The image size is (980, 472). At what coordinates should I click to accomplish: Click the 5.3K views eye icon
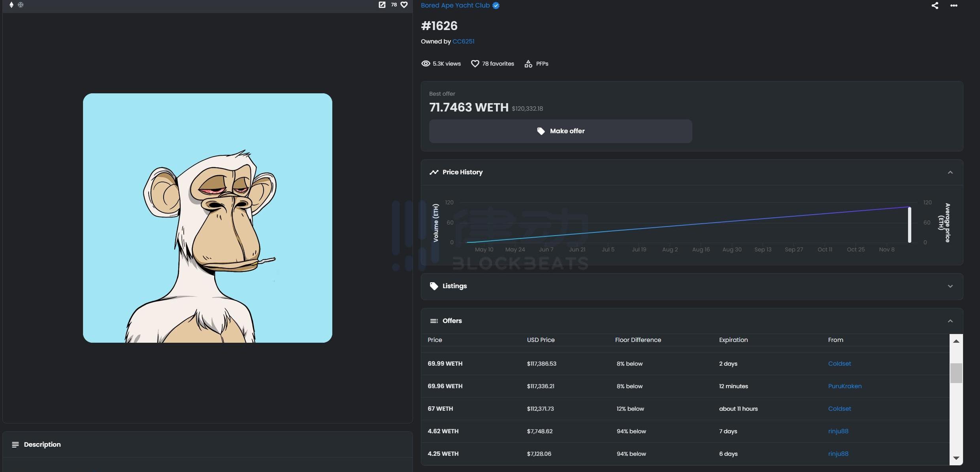pos(426,64)
